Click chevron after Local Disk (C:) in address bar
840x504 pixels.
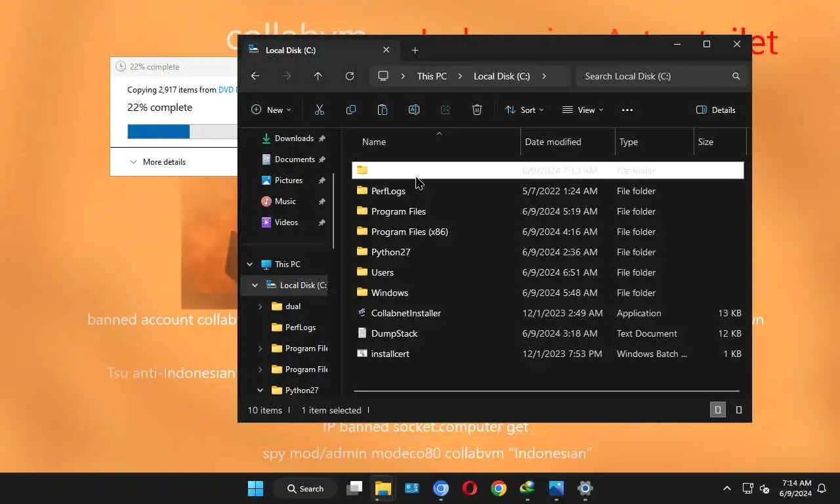(544, 76)
